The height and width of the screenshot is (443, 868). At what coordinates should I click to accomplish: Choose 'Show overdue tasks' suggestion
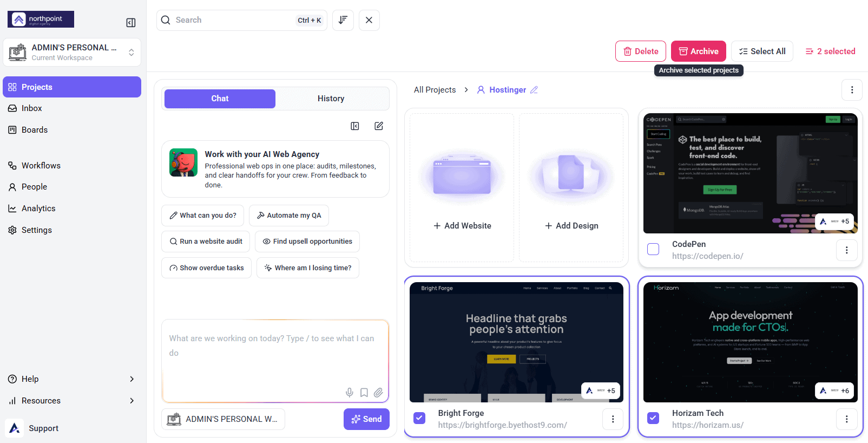[x=206, y=268]
